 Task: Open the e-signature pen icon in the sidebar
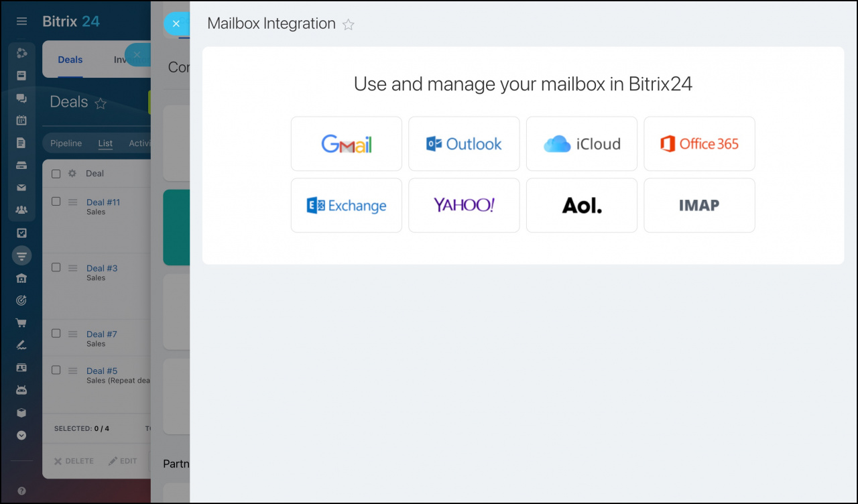(21, 345)
